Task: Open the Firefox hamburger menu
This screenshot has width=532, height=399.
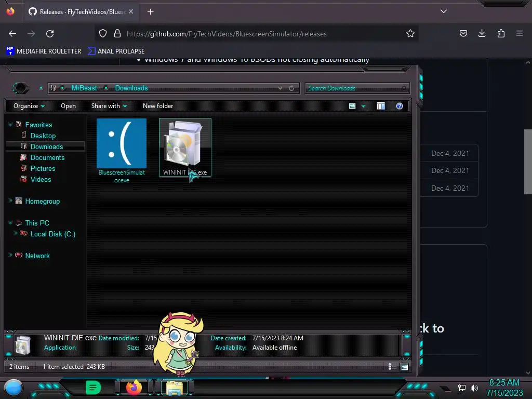Action: 520,33
